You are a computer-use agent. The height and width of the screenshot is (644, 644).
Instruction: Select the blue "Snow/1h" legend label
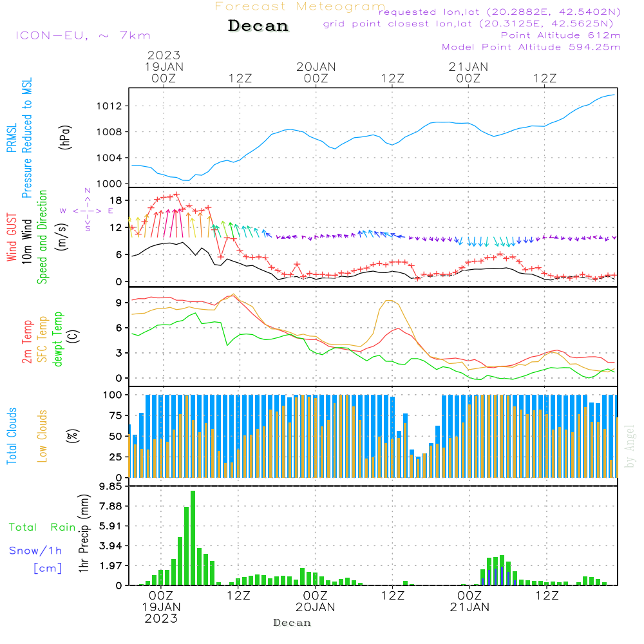click(x=35, y=551)
